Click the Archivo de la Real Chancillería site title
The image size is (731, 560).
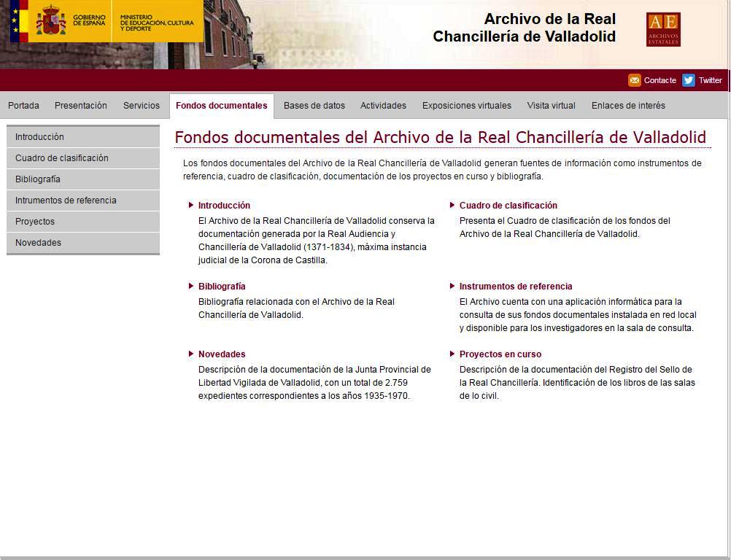coord(524,28)
